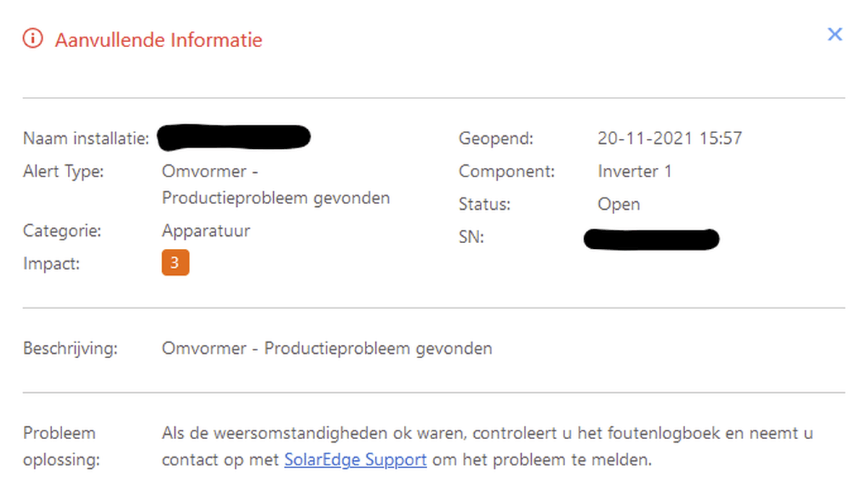The width and height of the screenshot is (868, 497).
Task: Click the troubleshooting text starting with 'Als de weersomstandigheden'
Action: (488, 446)
